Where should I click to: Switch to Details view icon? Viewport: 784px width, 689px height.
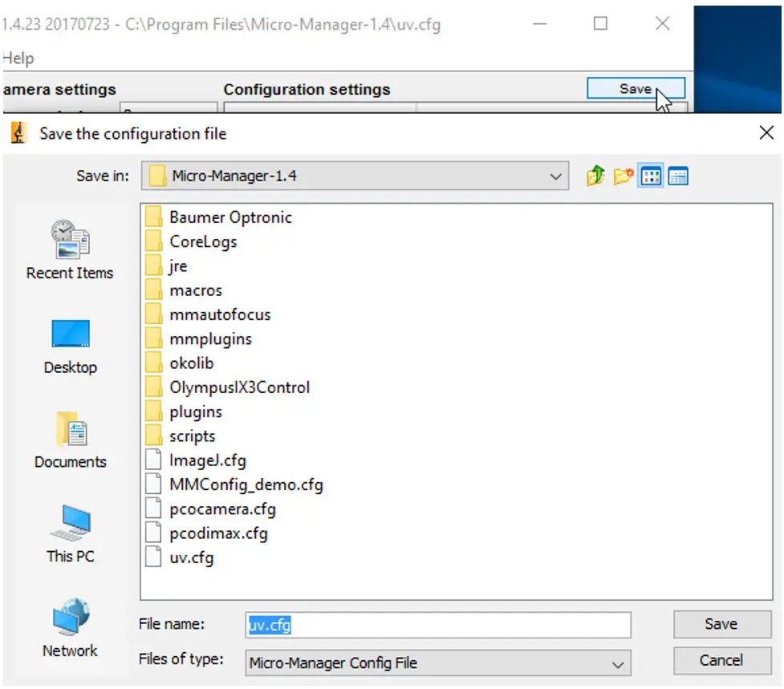[679, 176]
